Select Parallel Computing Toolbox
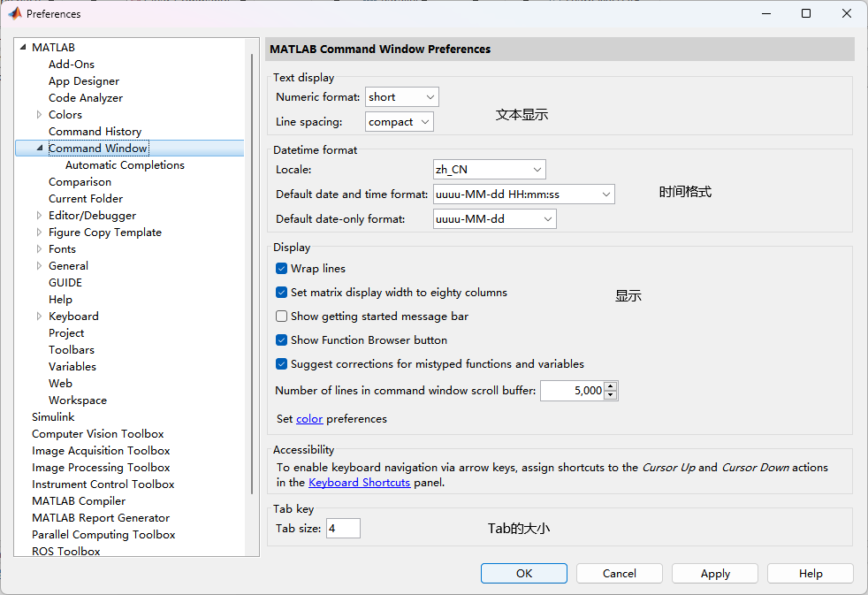Viewport: 868px width, 595px height. [x=103, y=535]
